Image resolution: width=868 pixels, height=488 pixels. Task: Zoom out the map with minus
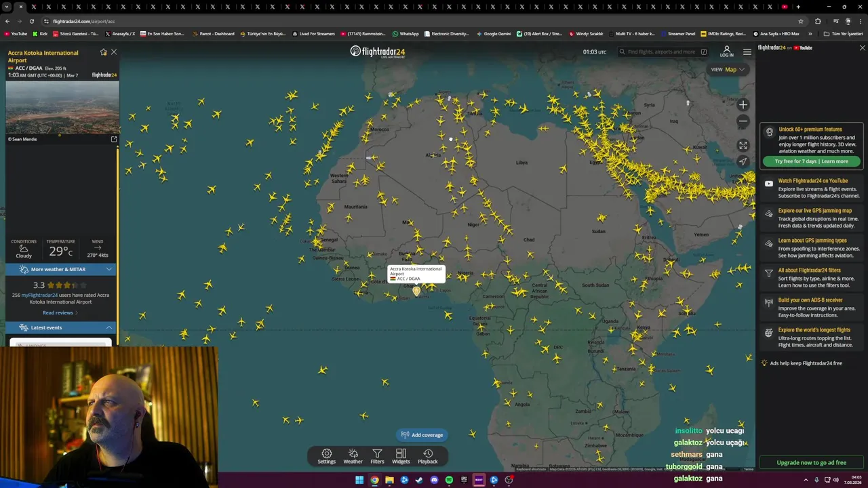[743, 121]
